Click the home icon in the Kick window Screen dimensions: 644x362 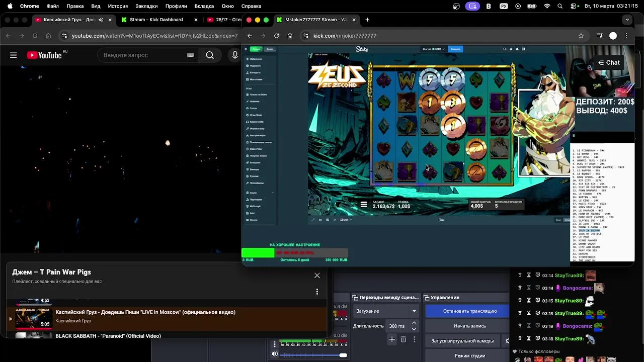290,36
